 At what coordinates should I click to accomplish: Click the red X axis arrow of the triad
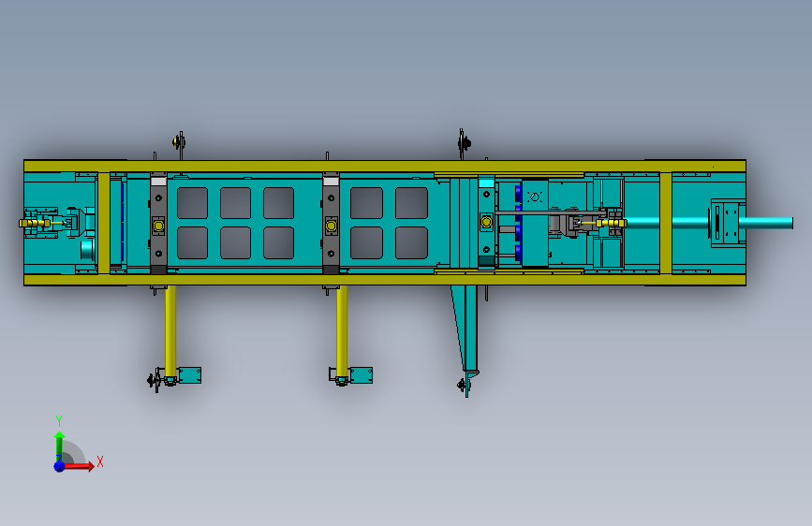click(79, 466)
